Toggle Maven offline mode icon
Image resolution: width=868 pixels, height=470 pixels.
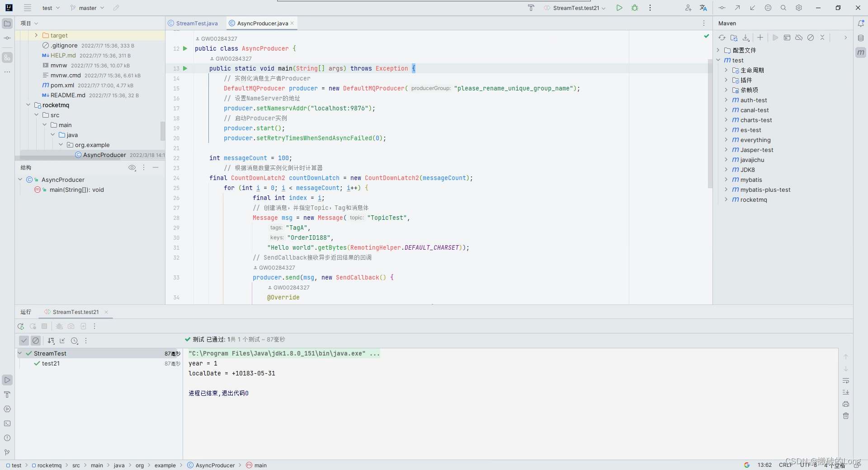[x=799, y=38]
